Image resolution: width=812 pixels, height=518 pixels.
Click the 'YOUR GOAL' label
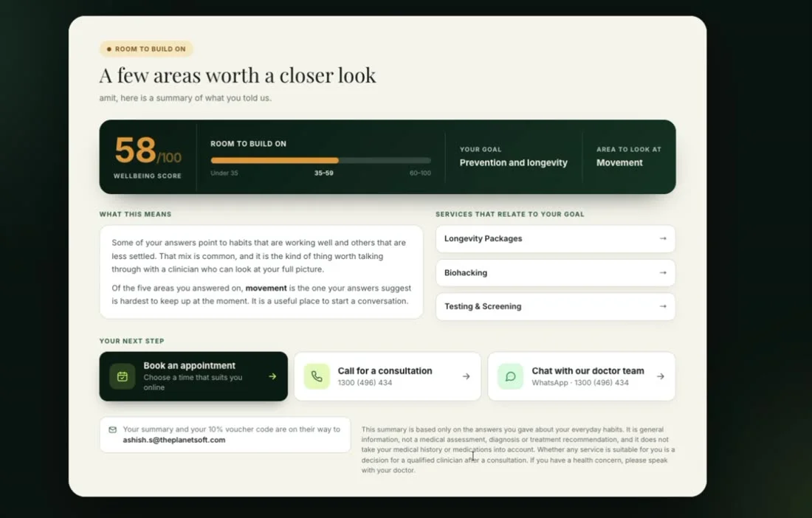481,150
